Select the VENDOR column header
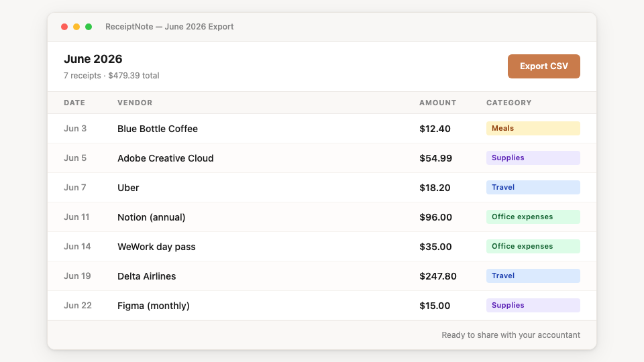 coord(135,103)
